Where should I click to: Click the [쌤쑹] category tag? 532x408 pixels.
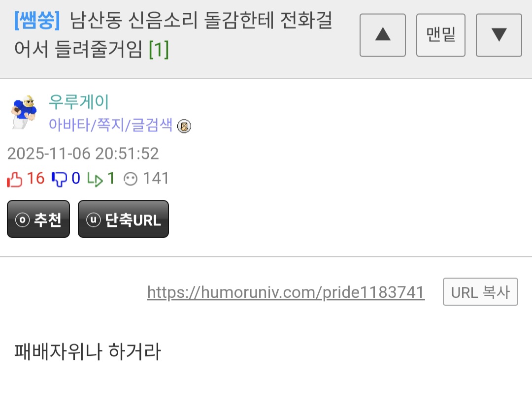point(37,20)
